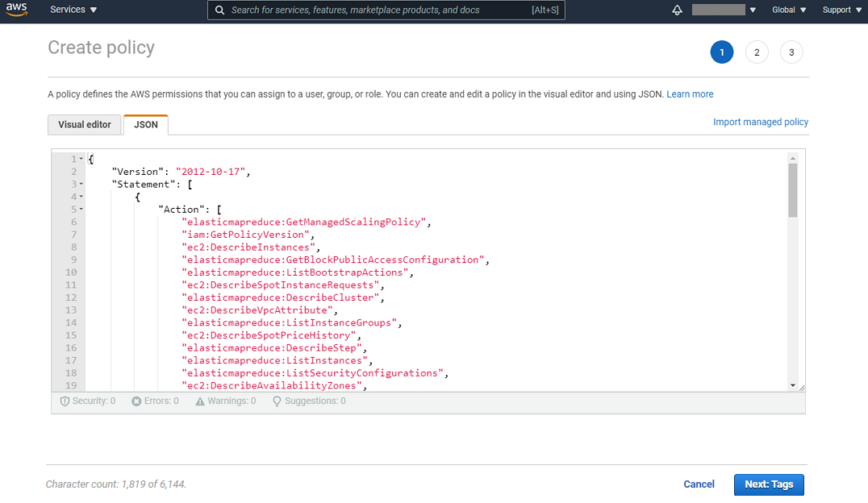
Task: Click the Errors: 0 indicator icon
Action: click(136, 401)
